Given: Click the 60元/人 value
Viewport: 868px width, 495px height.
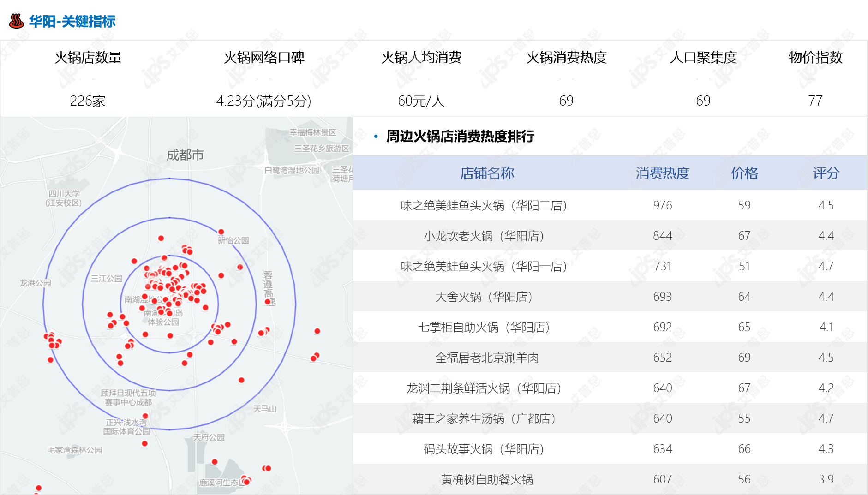Looking at the screenshot, I should pos(421,101).
